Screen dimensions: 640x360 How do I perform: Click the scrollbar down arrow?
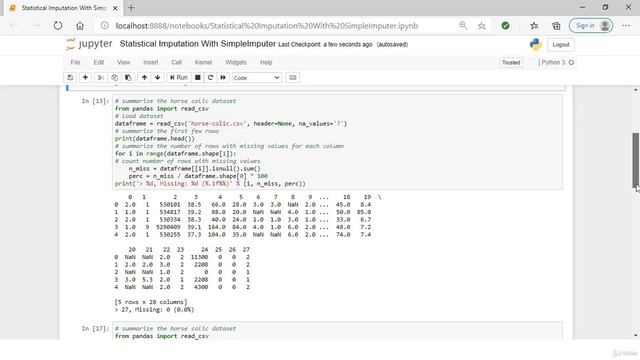(636, 336)
